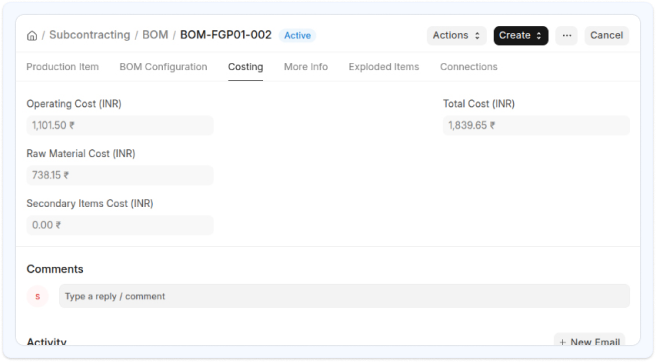656x362 pixels.
Task: Switch to the Production Item tab
Action: [63, 67]
